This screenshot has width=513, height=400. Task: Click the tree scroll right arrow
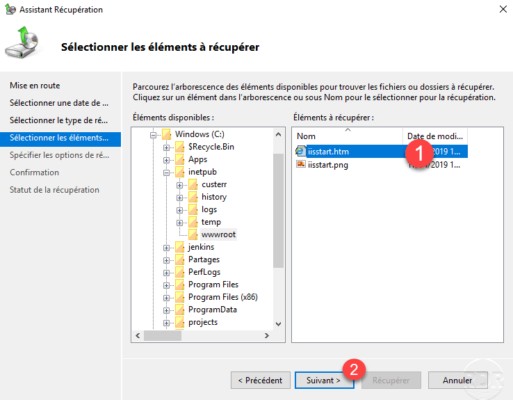point(267,336)
